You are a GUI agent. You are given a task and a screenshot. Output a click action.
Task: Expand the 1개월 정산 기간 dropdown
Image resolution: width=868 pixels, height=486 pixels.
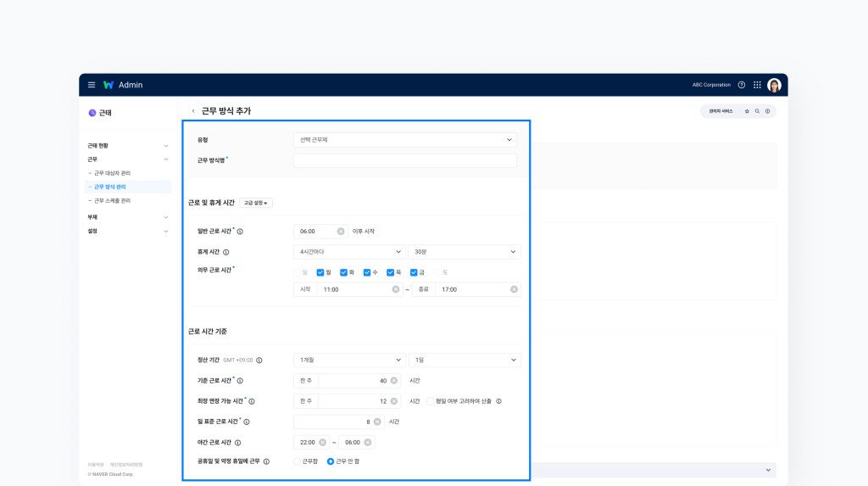[349, 360]
